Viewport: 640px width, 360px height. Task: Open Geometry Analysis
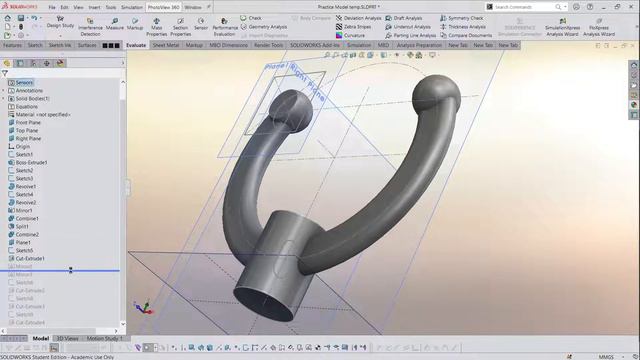tap(264, 27)
